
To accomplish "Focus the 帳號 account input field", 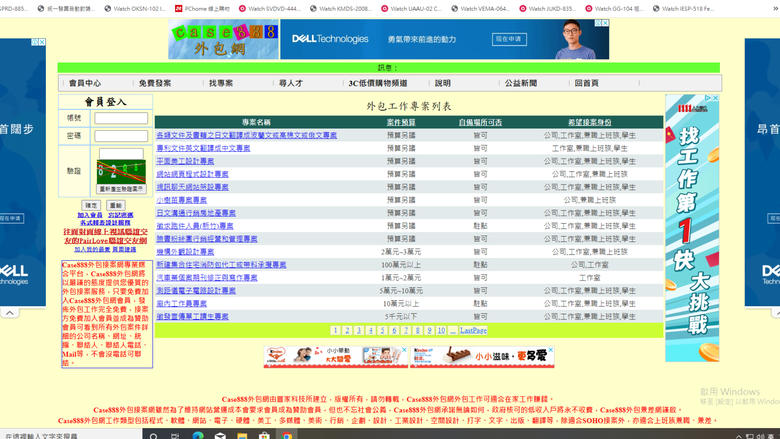I will pyautogui.click(x=121, y=118).
